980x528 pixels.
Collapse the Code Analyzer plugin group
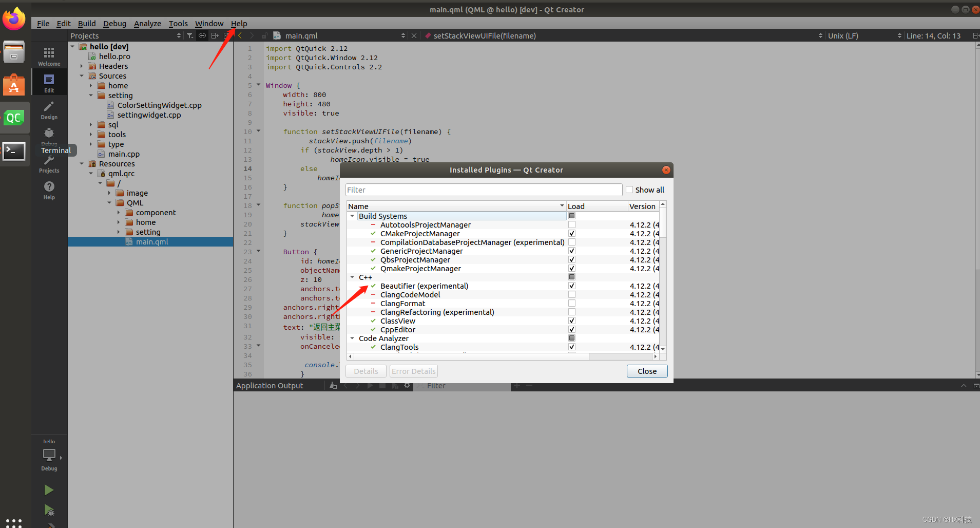pos(352,338)
